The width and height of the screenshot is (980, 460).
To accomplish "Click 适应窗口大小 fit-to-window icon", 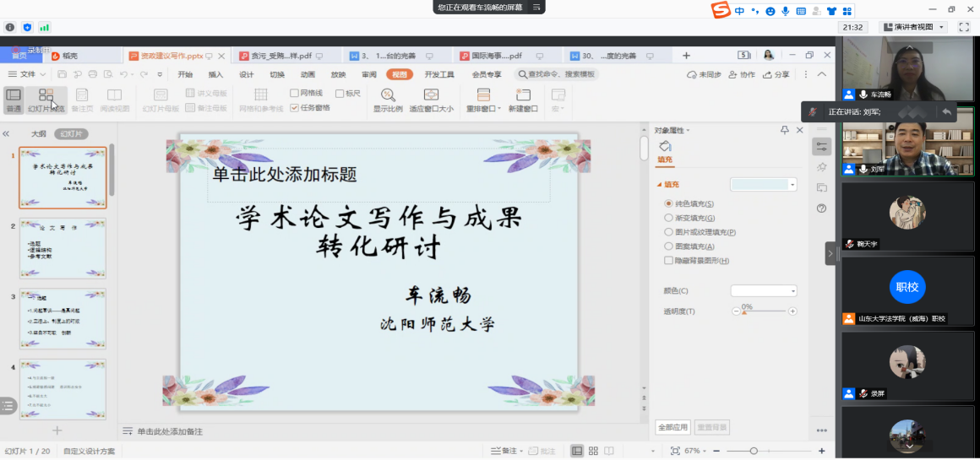I will tap(431, 99).
